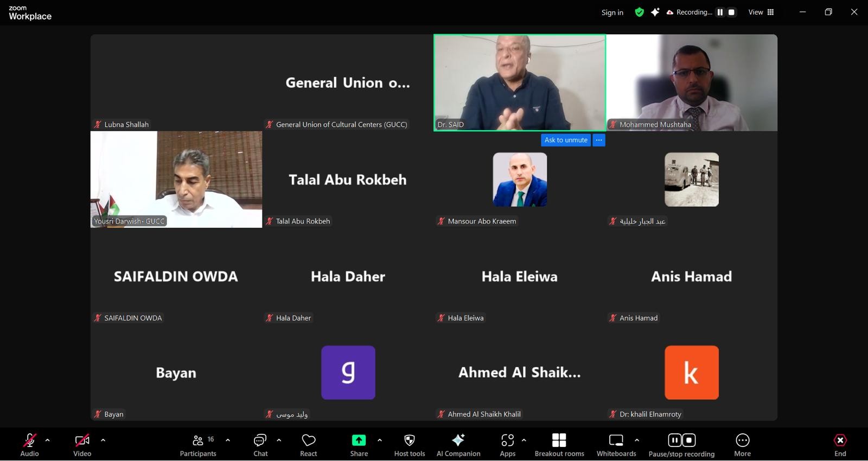Click the green Share screen icon
The height and width of the screenshot is (461, 868).
point(359,440)
